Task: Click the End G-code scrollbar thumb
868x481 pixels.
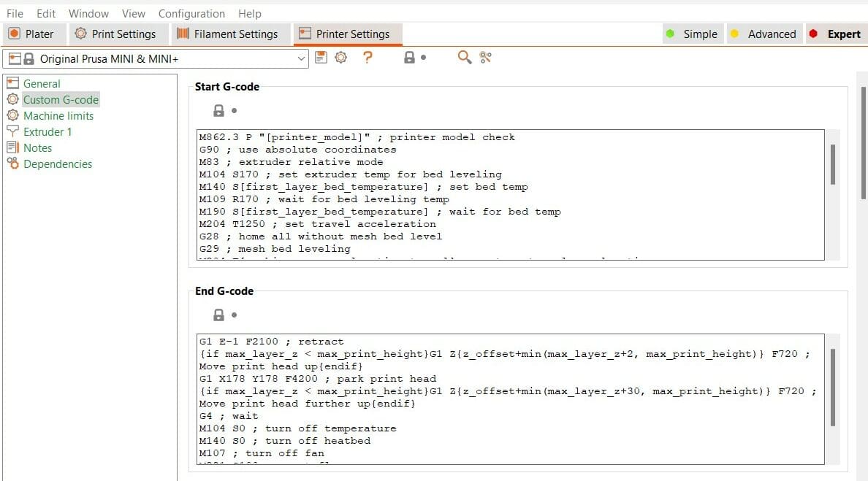Action: (833, 387)
